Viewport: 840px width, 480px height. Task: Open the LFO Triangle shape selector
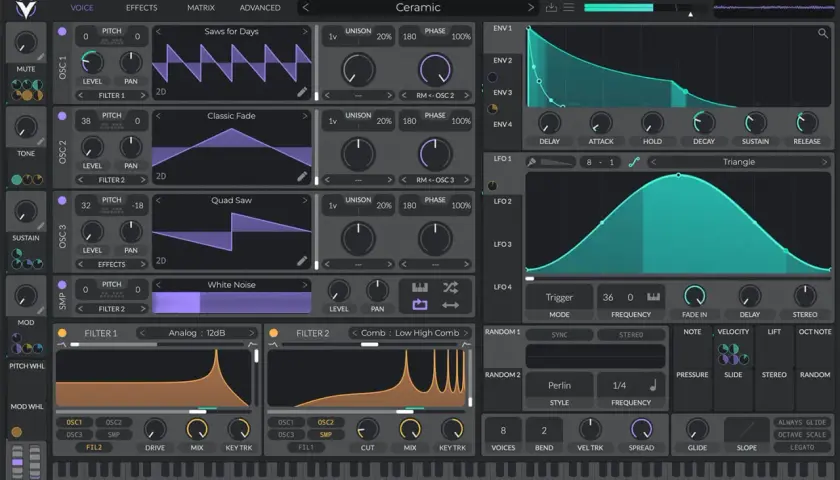(x=739, y=162)
